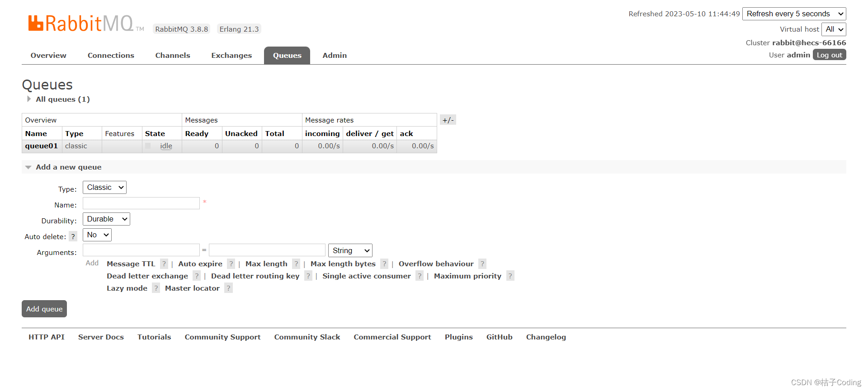Switch to the Channels tab

coord(173,55)
